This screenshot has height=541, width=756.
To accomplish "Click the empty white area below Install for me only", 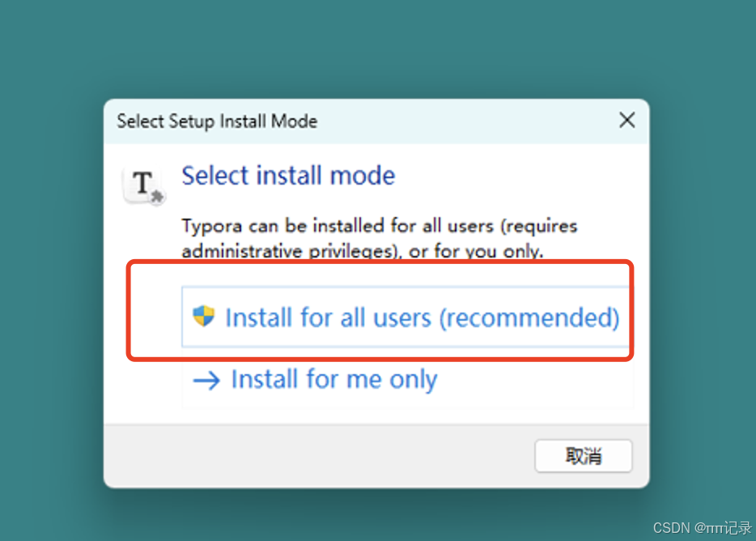I will pyautogui.click(x=376, y=416).
